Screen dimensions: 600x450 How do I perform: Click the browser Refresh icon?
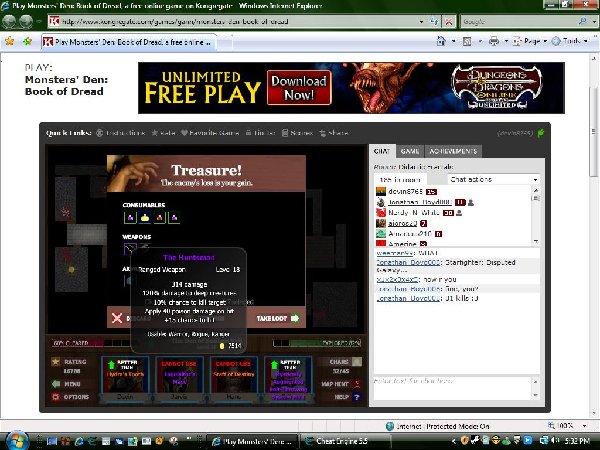(x=434, y=21)
